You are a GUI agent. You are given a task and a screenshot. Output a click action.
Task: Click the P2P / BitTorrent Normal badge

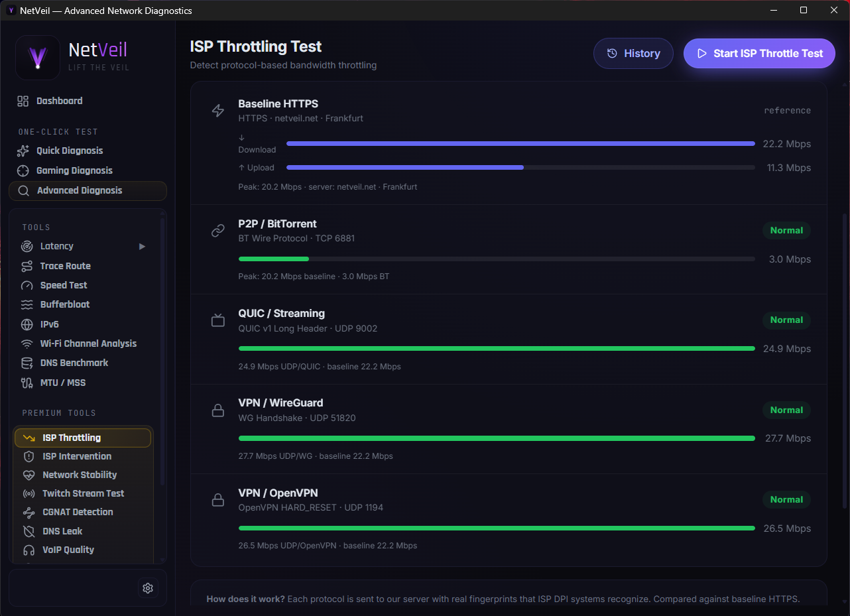pyautogui.click(x=786, y=231)
